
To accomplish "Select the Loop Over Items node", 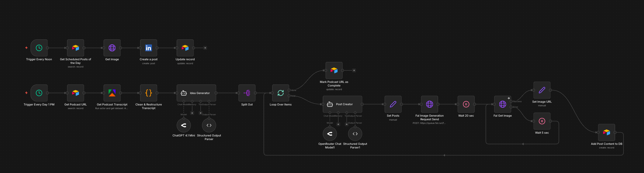I will coord(281,93).
